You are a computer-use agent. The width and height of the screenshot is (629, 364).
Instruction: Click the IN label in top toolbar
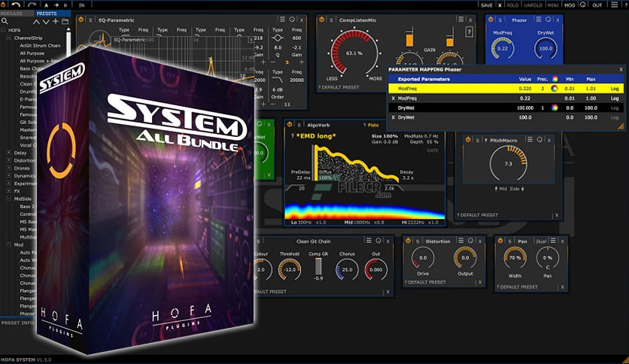coord(81,5)
